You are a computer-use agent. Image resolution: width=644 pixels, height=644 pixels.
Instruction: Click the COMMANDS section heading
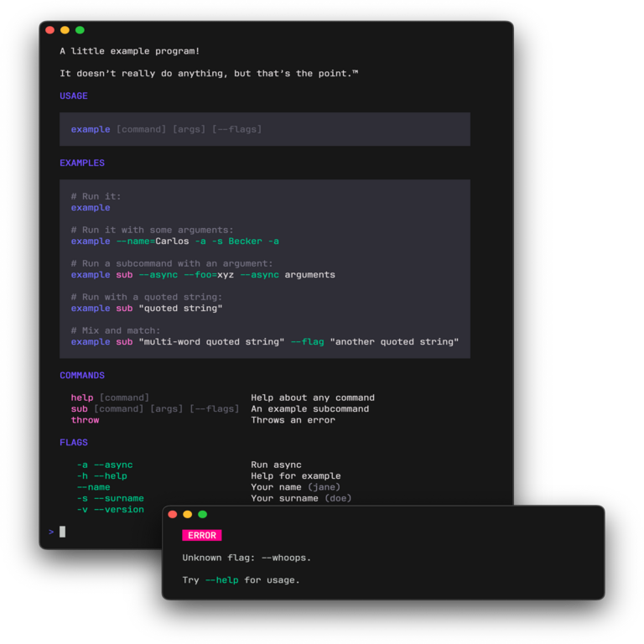(82, 376)
